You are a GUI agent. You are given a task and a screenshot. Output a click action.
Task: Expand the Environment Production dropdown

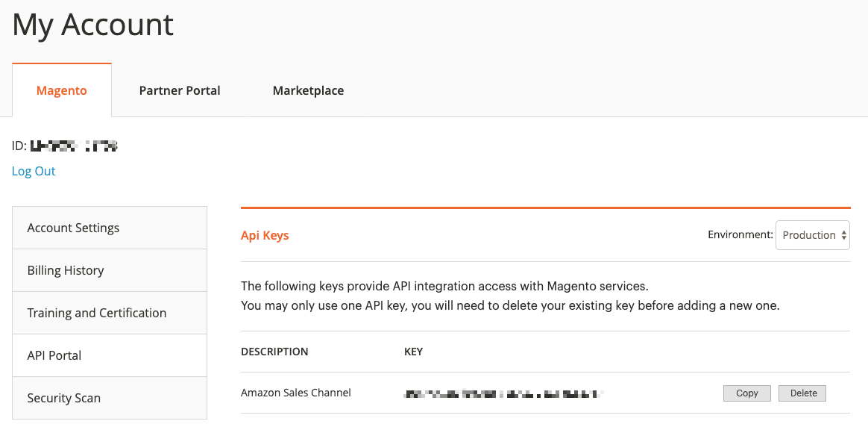click(x=813, y=235)
